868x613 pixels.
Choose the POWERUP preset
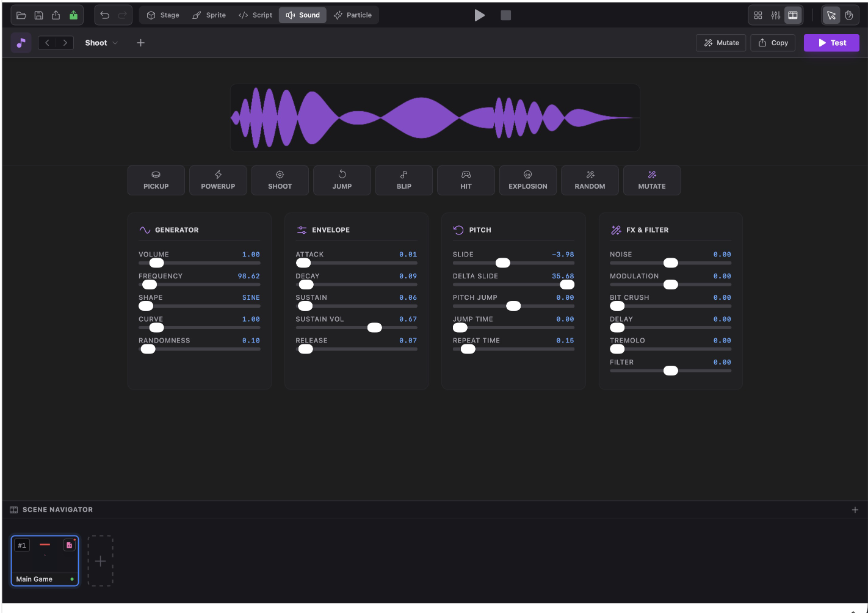[x=218, y=180]
